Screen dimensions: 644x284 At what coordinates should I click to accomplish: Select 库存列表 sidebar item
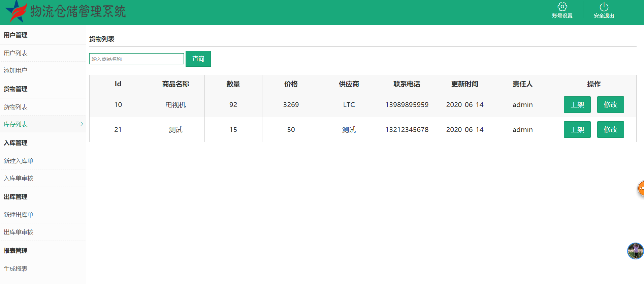(43, 124)
